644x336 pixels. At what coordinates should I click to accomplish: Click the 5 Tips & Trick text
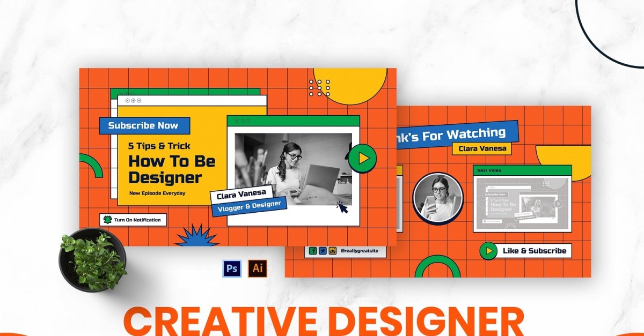tap(159, 146)
